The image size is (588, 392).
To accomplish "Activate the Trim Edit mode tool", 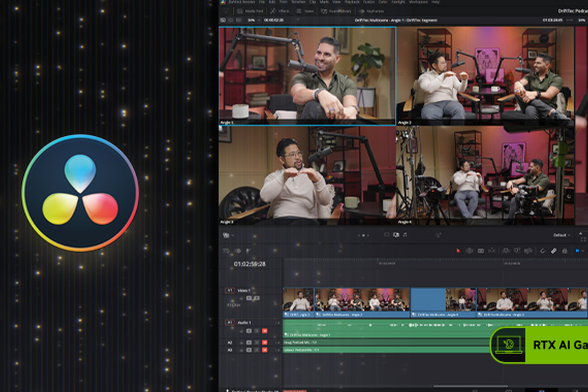I will click(469, 251).
